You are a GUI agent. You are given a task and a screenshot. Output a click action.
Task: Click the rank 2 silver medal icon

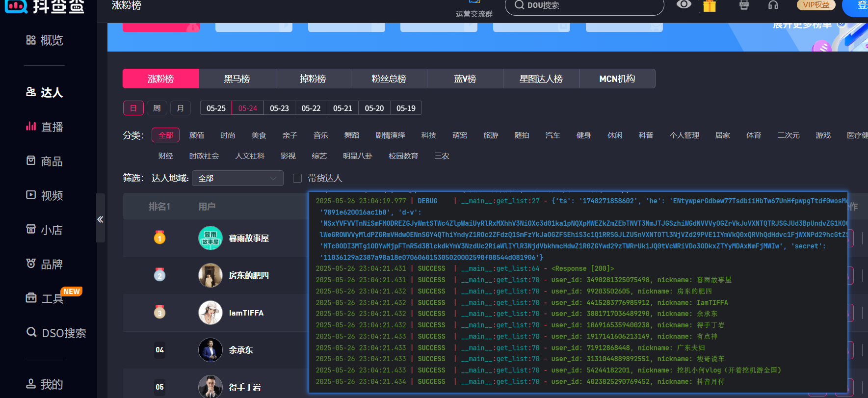point(159,274)
